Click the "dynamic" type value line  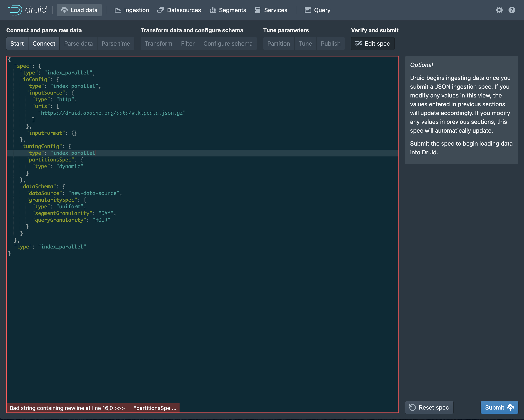pyautogui.click(x=58, y=166)
